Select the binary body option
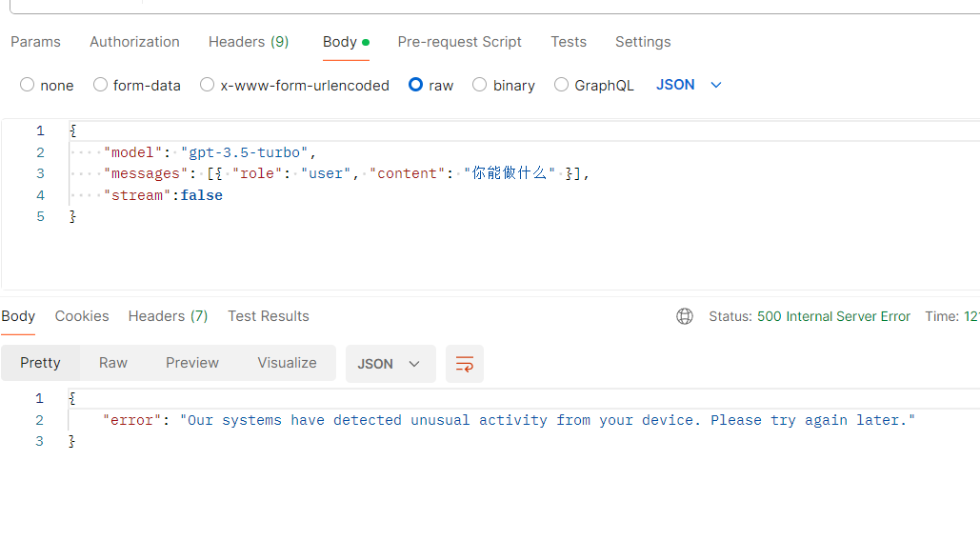The width and height of the screenshot is (980, 541). (479, 85)
